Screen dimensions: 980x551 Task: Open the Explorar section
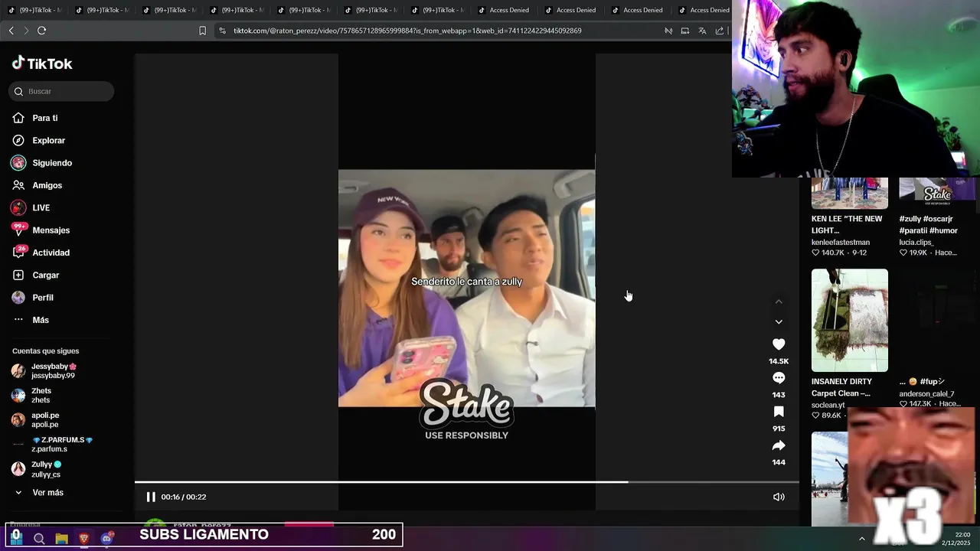(x=48, y=141)
